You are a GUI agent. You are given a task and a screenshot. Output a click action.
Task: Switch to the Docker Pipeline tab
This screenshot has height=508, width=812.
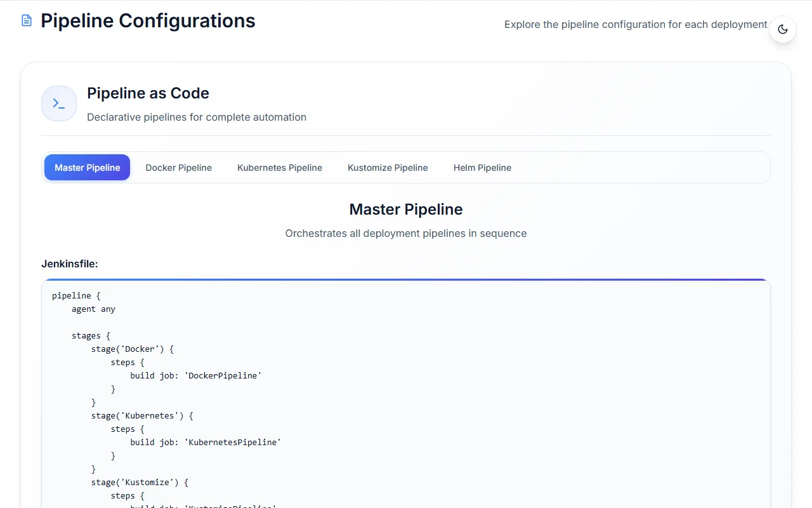point(179,168)
